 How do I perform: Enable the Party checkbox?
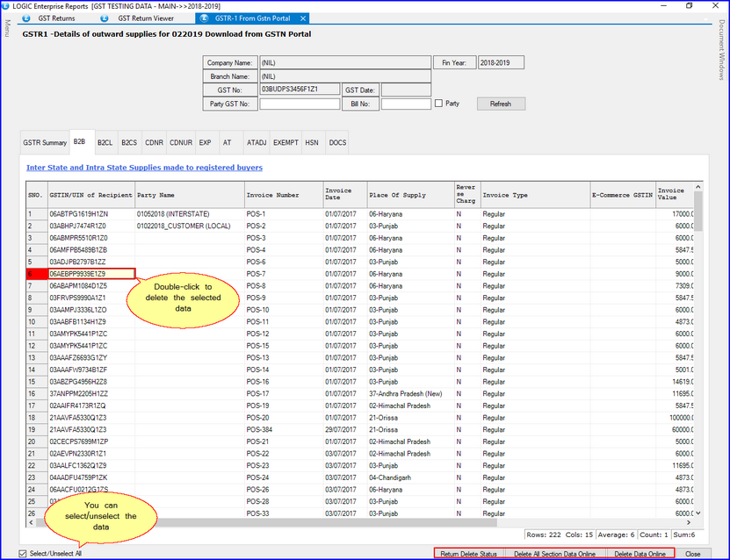tap(439, 104)
